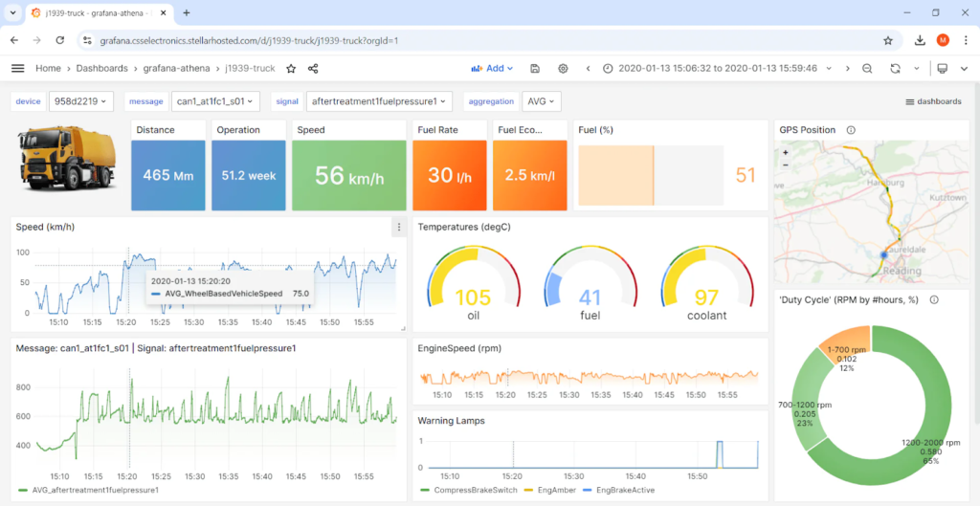The image size is (980, 506).
Task: Open the time range picker
Action: (x=718, y=69)
